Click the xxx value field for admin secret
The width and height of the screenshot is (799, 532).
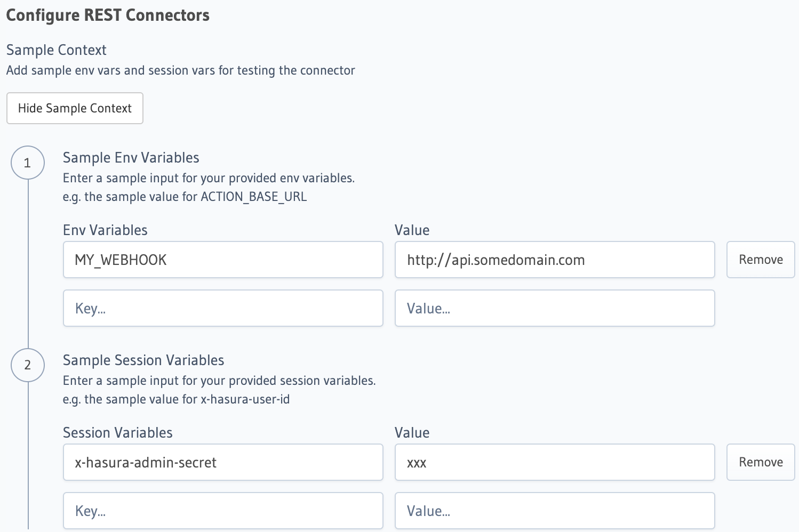tap(554, 462)
